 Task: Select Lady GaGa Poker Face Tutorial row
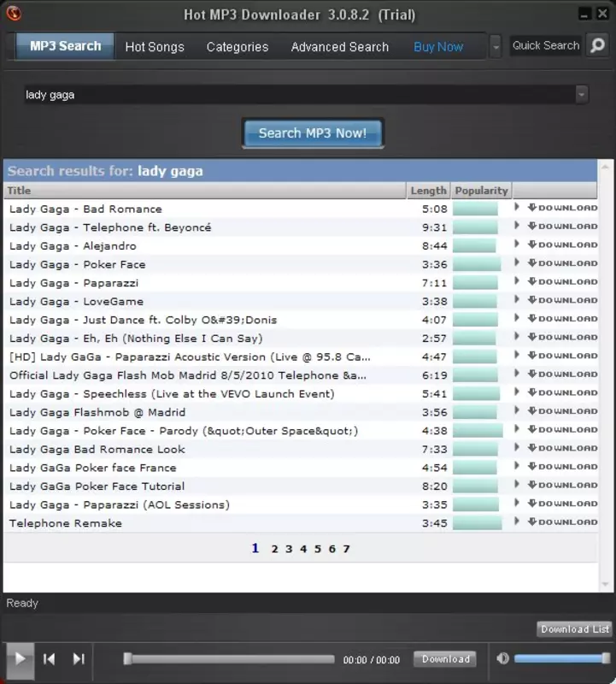click(301, 486)
